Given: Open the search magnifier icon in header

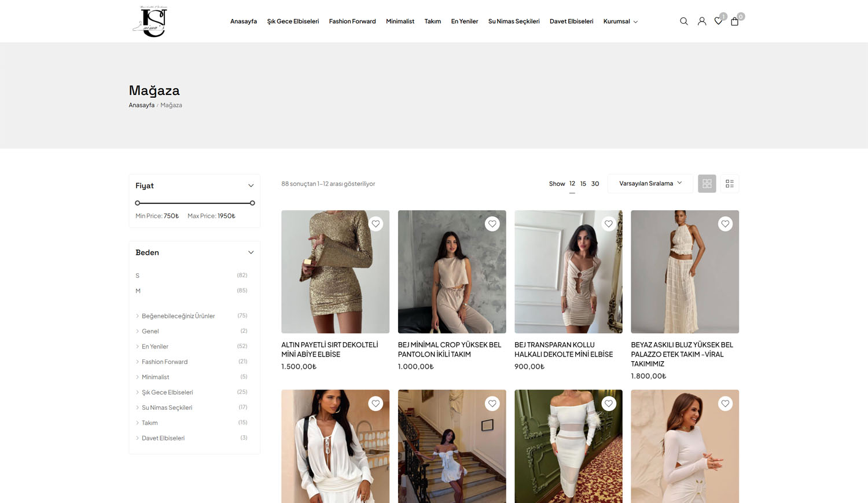Looking at the screenshot, I should 683,21.
